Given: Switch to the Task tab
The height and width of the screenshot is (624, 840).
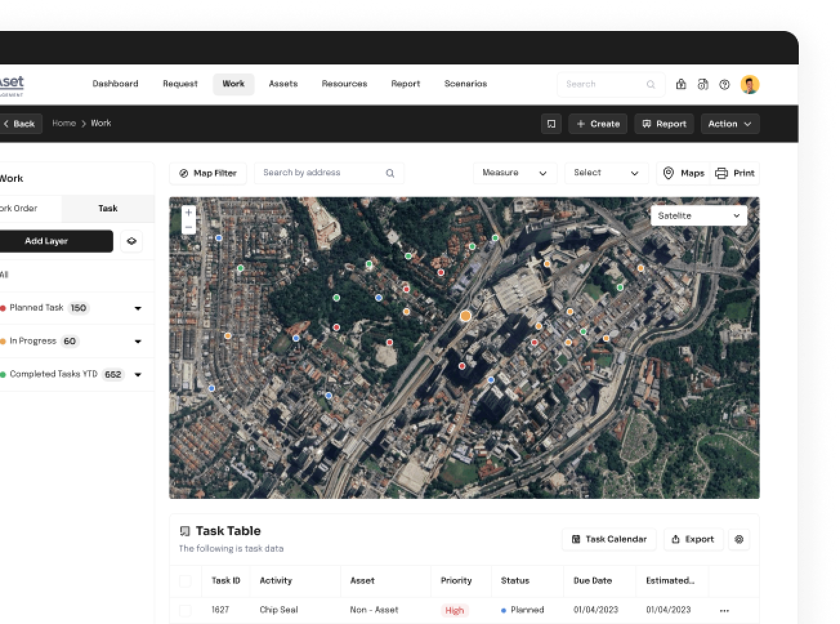Looking at the screenshot, I should [108, 208].
